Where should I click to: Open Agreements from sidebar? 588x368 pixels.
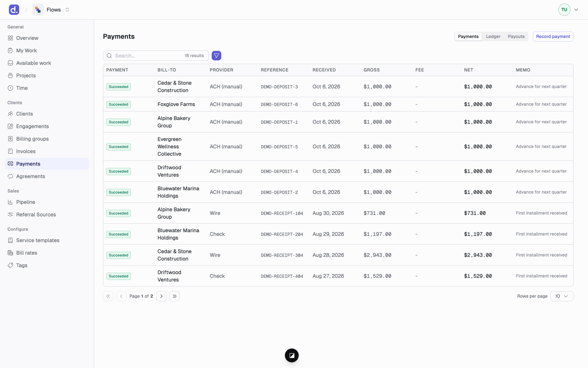pyautogui.click(x=31, y=176)
